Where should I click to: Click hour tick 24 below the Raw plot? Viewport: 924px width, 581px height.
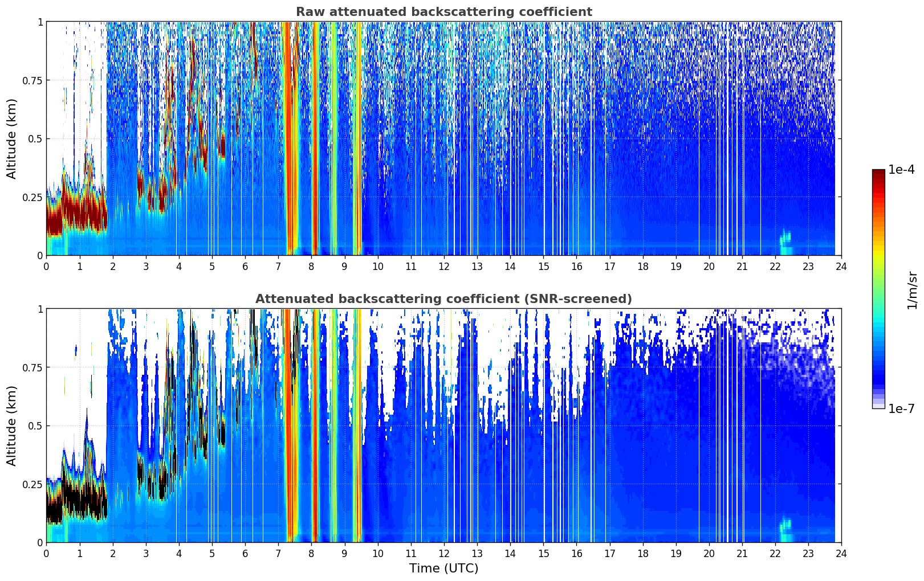pos(841,266)
